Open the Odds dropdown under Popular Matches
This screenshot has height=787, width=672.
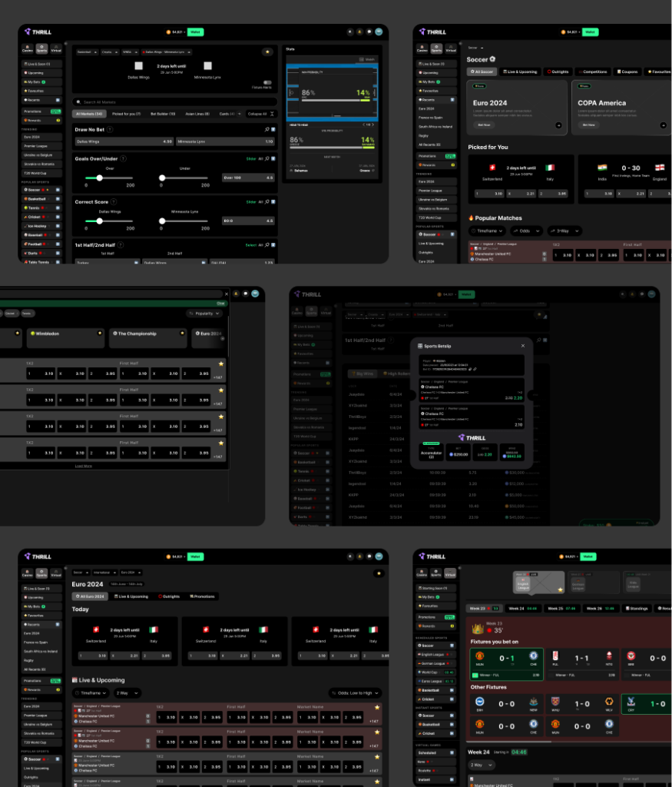click(x=526, y=231)
